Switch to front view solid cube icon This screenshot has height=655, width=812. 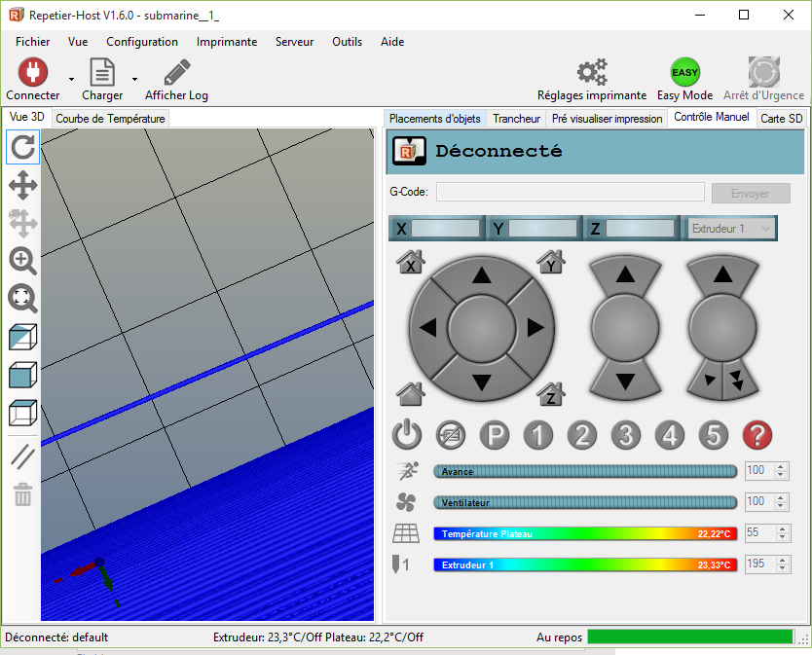[x=22, y=375]
